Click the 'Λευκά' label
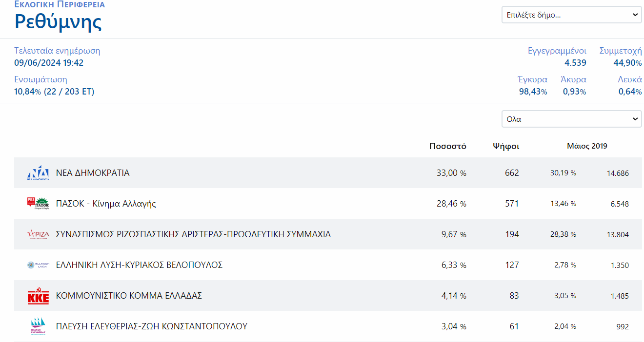Image resolution: width=644 pixels, height=342 pixels. coord(630,79)
